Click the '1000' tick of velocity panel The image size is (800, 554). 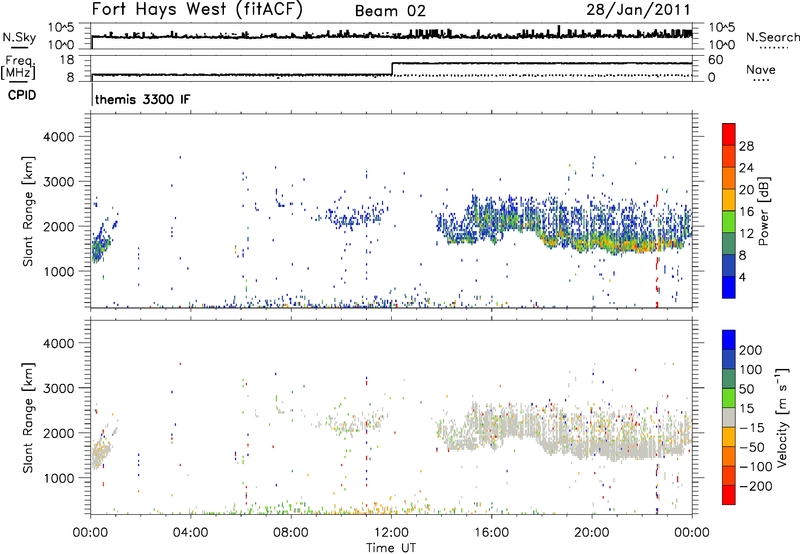[x=58, y=478]
